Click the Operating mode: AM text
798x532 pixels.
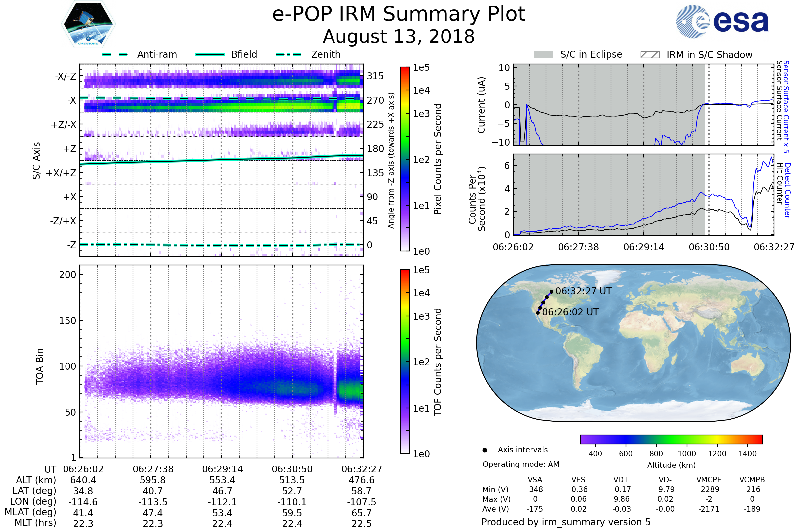521,464
